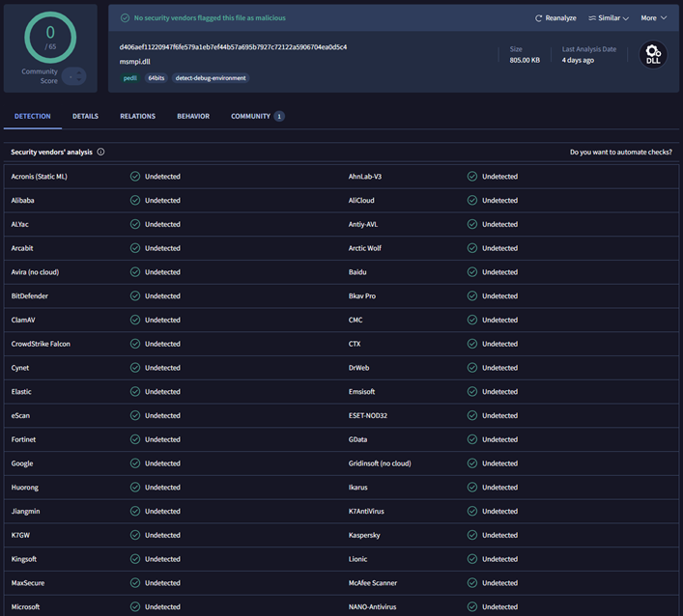Click the Gridinsoft (no cloud) vendor name

pos(380,463)
